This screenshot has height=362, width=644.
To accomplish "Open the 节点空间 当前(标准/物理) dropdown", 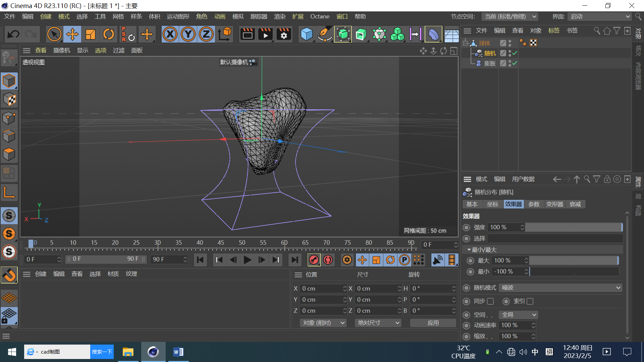I will pyautogui.click(x=510, y=16).
